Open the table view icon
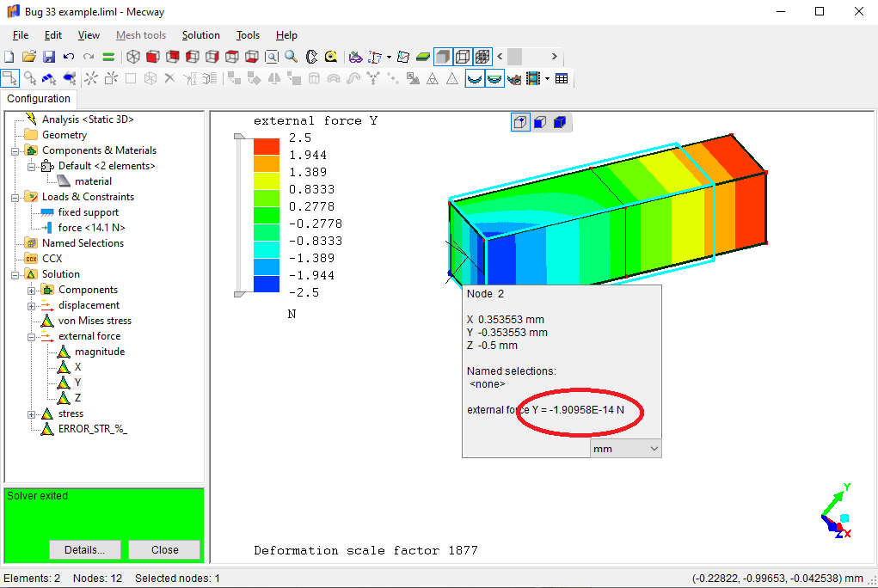The height and width of the screenshot is (588, 878). pyautogui.click(x=562, y=78)
